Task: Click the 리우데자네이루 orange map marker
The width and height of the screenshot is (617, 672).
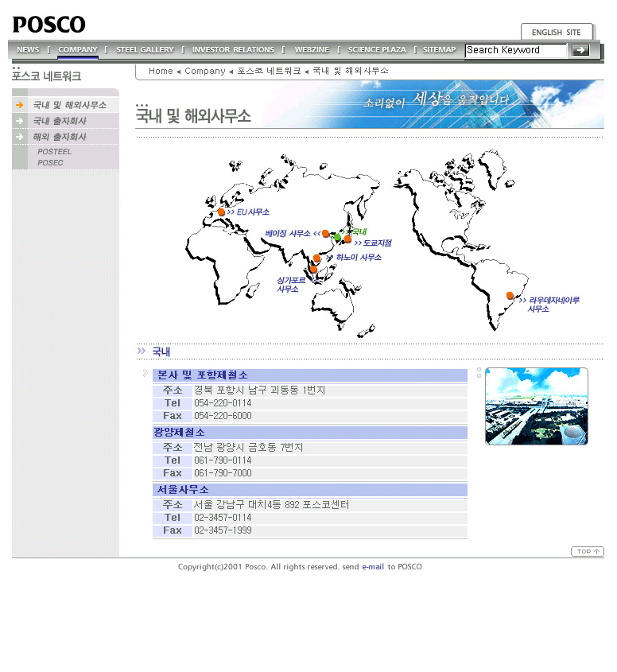Action: pos(510,296)
